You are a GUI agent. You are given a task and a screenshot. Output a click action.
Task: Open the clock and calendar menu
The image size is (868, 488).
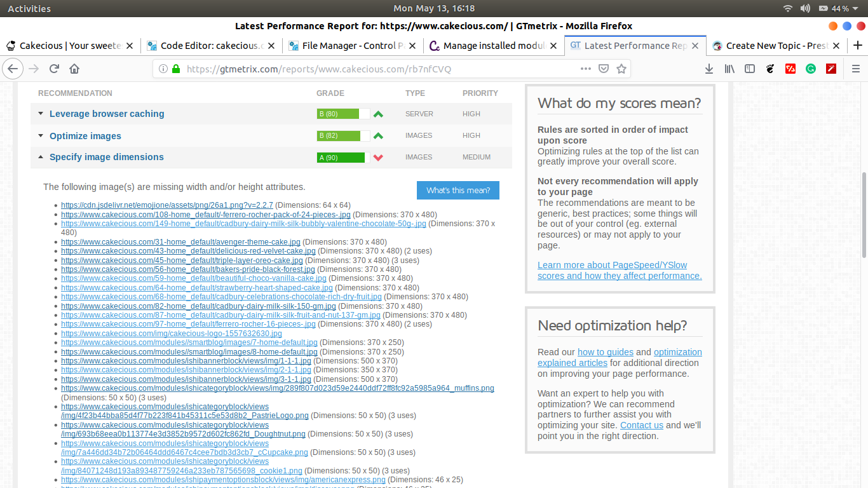coord(434,8)
